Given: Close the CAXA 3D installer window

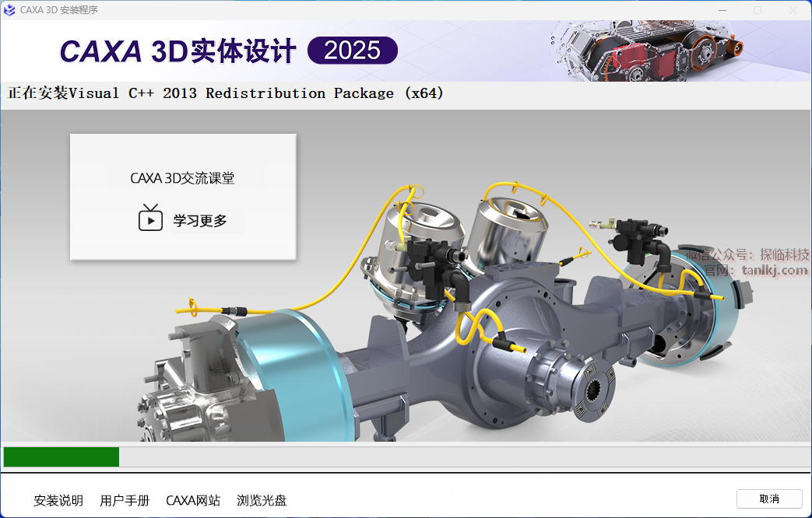Looking at the screenshot, I should click(x=793, y=10).
